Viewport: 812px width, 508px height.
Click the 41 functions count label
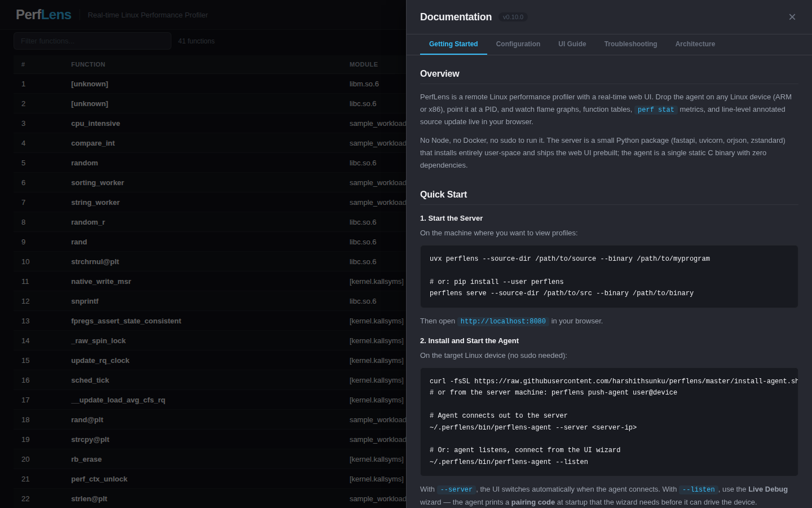click(196, 41)
